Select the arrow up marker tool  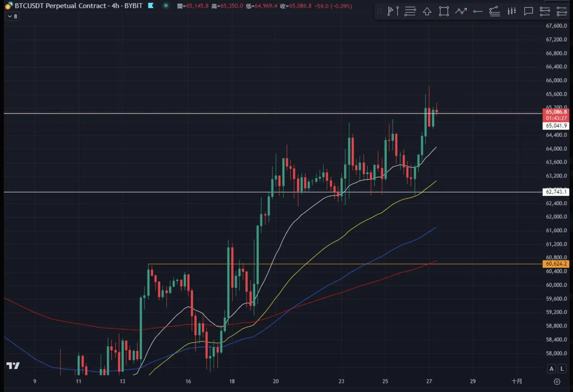(x=427, y=11)
